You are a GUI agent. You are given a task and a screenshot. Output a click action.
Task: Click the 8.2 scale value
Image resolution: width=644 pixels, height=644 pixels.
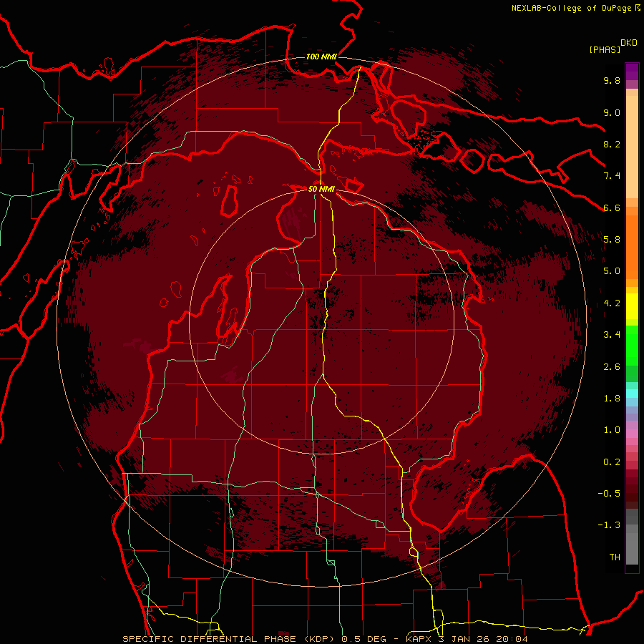point(612,144)
